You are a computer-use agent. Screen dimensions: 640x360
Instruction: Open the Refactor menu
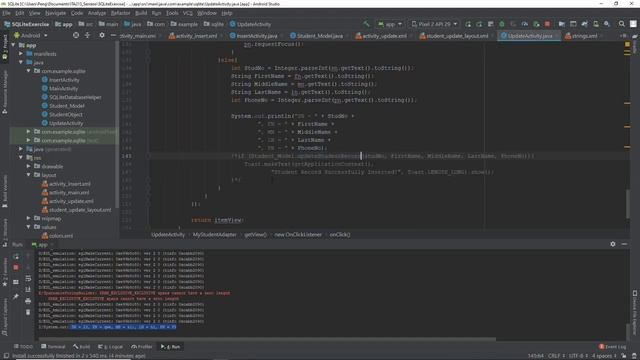[120, 13]
